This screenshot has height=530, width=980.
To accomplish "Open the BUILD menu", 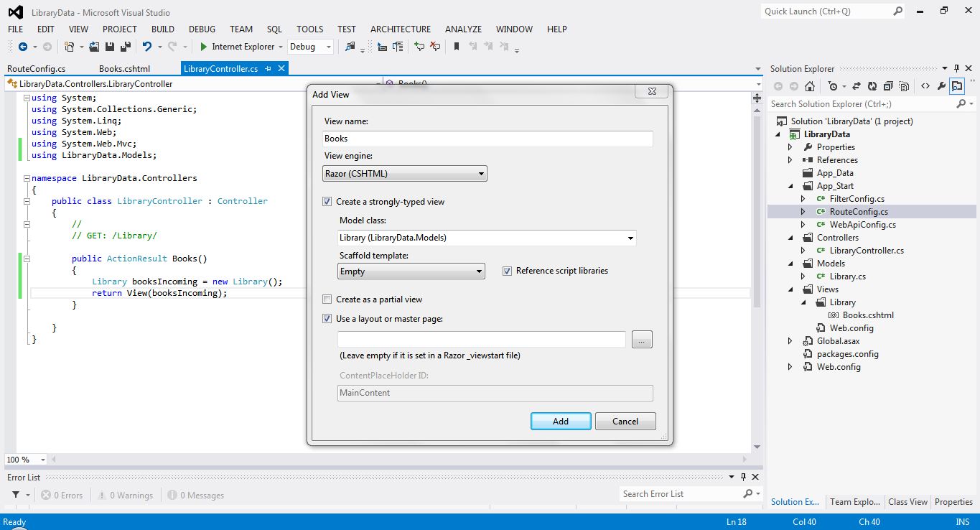I will (x=163, y=29).
